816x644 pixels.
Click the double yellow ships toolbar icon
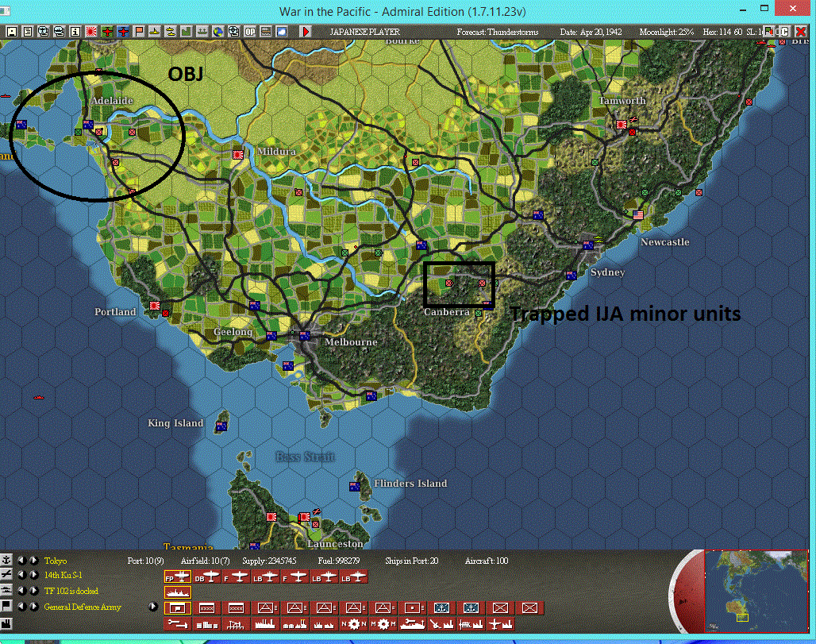[171, 32]
